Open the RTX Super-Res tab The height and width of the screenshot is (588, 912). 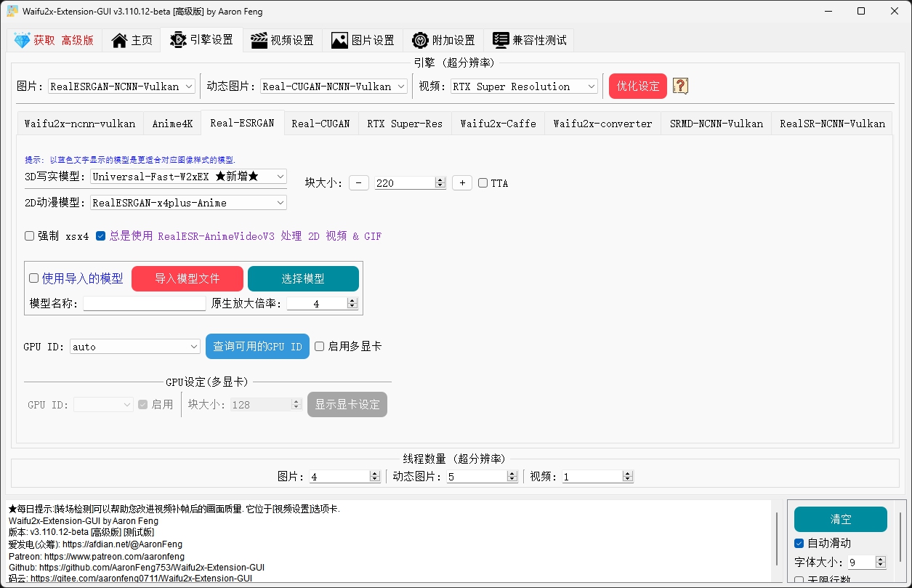click(x=405, y=124)
